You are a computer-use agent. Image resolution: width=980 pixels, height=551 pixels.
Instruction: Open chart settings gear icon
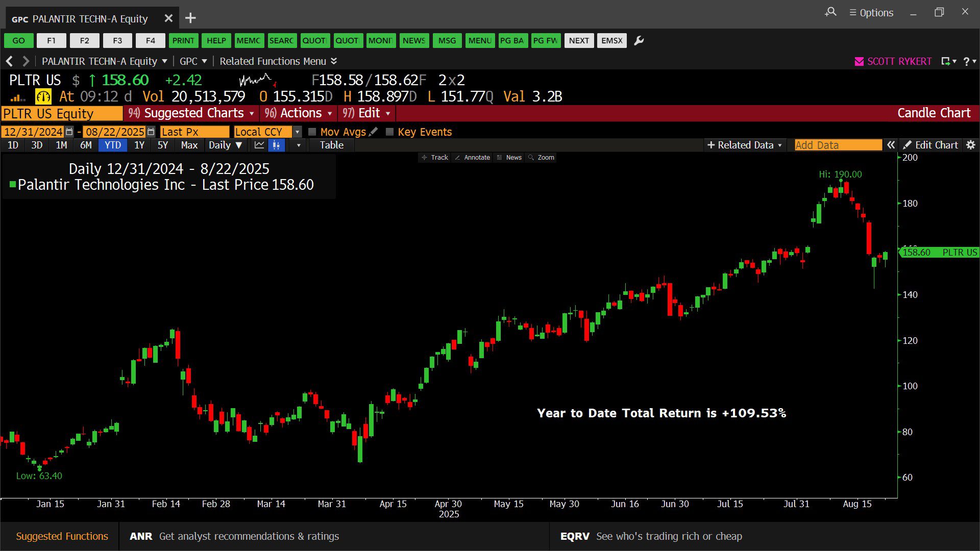pyautogui.click(x=971, y=145)
